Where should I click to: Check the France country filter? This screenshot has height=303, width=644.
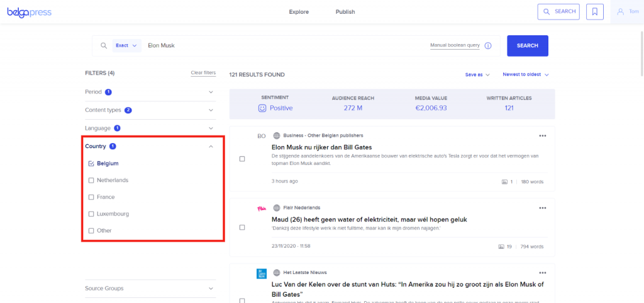click(91, 197)
